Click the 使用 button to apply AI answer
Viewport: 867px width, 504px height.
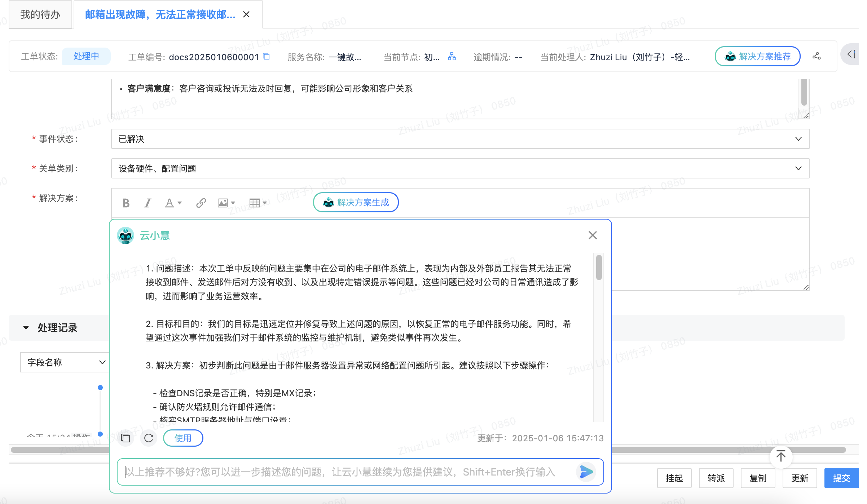(x=183, y=438)
